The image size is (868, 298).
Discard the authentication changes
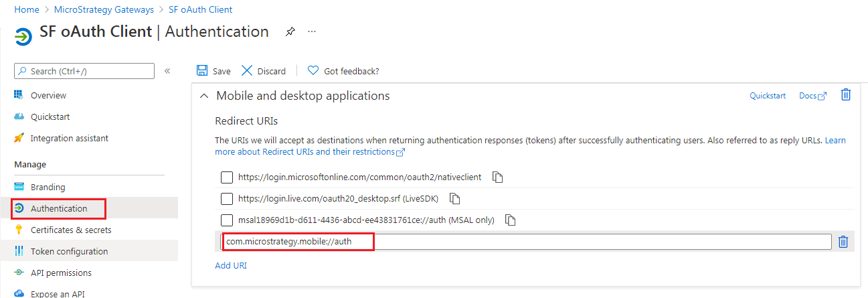click(263, 71)
